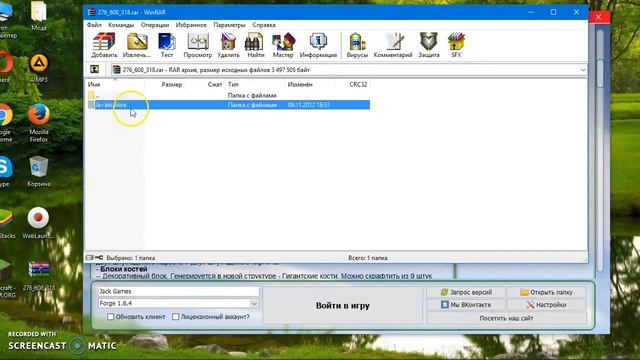Launch the Мастер (Wizard) tool
This screenshot has height=360, width=640.
pyautogui.click(x=283, y=45)
